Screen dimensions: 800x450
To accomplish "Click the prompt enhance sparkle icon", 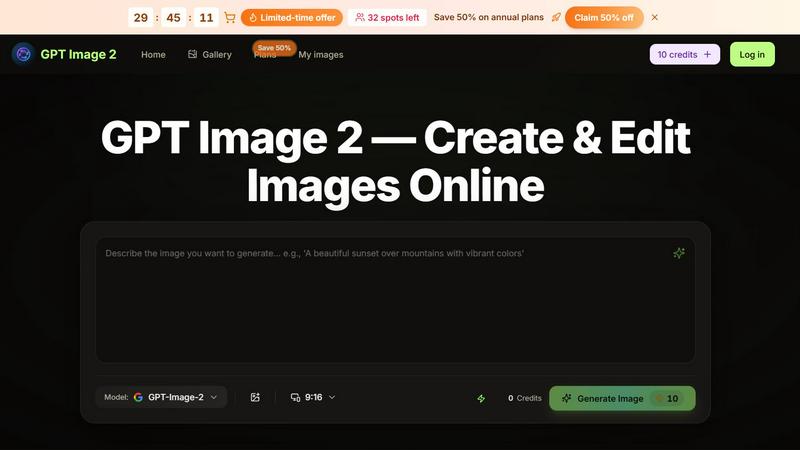I will coord(679,253).
